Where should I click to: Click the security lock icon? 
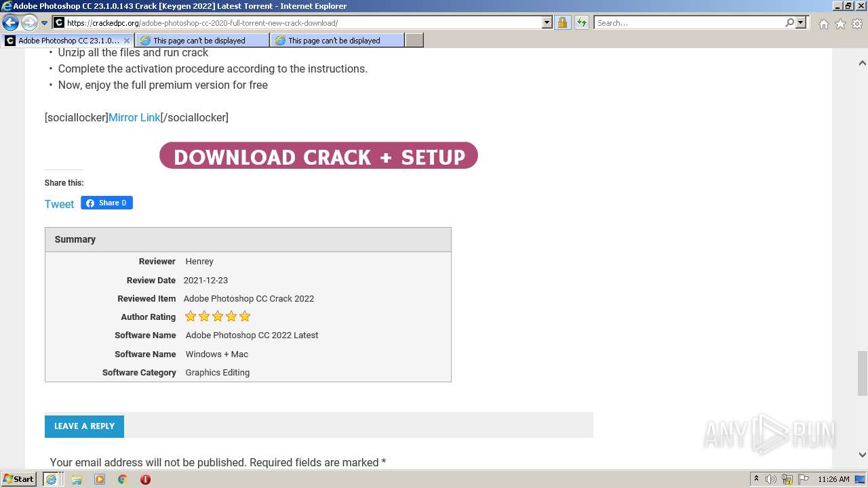pyautogui.click(x=562, y=23)
